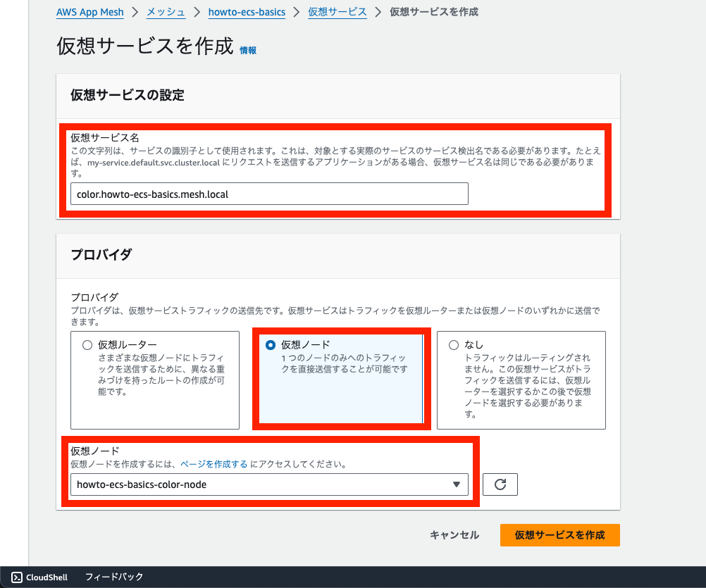
Task: Click the 仮想サービスの設定 section heading
Action: (128, 95)
